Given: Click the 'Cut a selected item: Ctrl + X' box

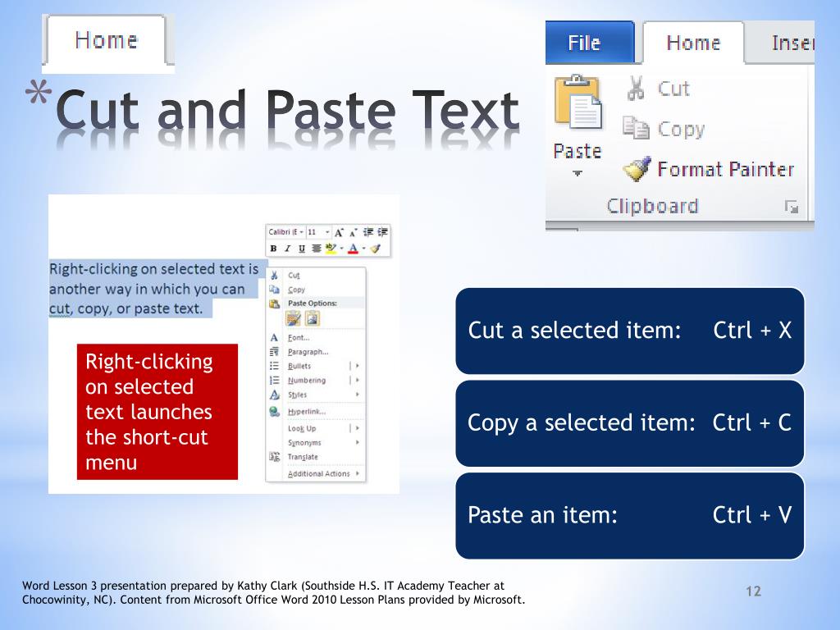Looking at the screenshot, I should pos(629,331).
